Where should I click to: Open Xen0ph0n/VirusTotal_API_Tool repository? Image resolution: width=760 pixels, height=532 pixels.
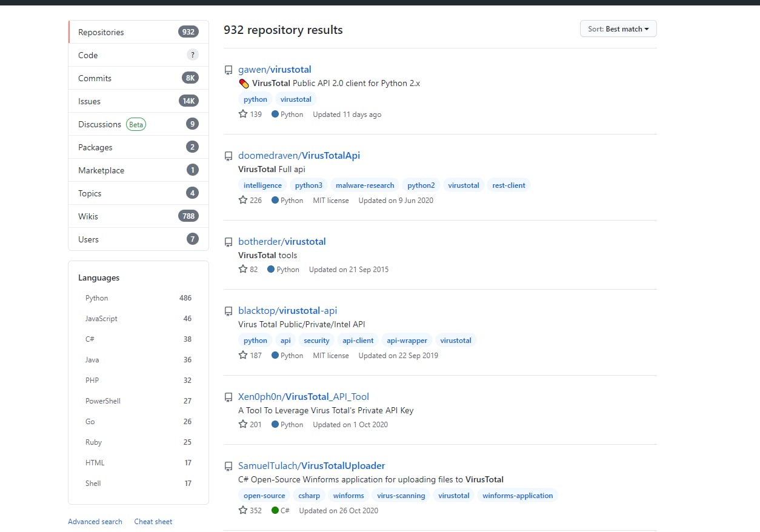point(304,397)
